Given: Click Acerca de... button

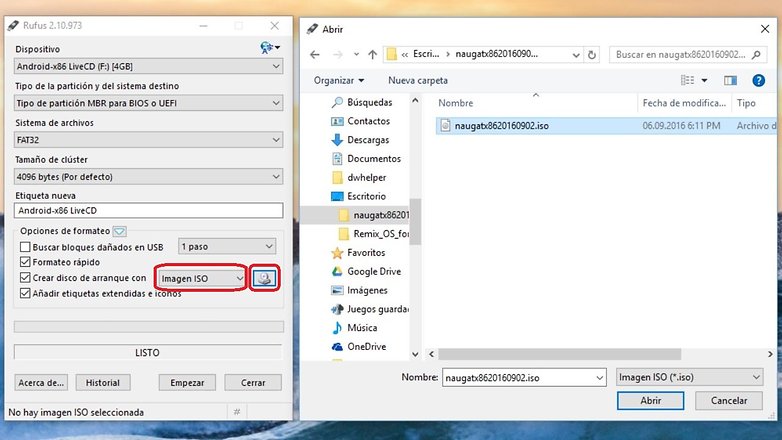Looking at the screenshot, I should tap(41, 383).
